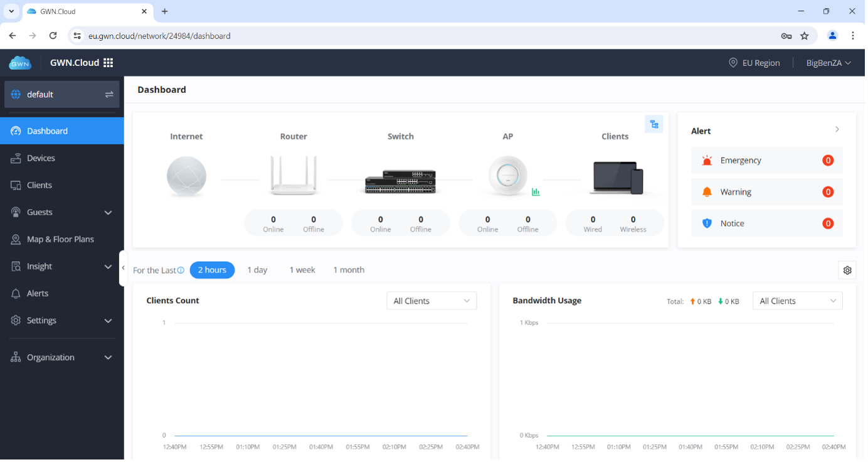This screenshot has width=868, height=462.
Task: Click the topology view icon
Action: coord(654,124)
